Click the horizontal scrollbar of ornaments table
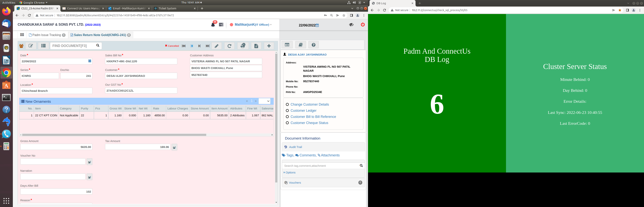Screen dimensions: 644x207 click(114, 135)
